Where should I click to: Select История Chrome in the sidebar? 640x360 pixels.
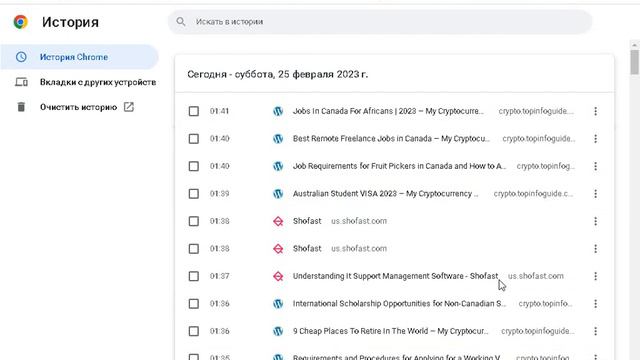[x=79, y=57]
